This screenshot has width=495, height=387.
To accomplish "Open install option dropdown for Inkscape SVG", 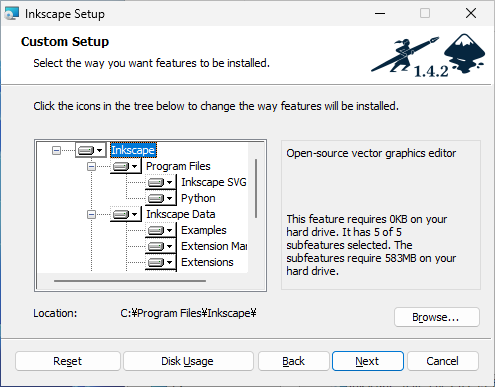I will (161, 182).
